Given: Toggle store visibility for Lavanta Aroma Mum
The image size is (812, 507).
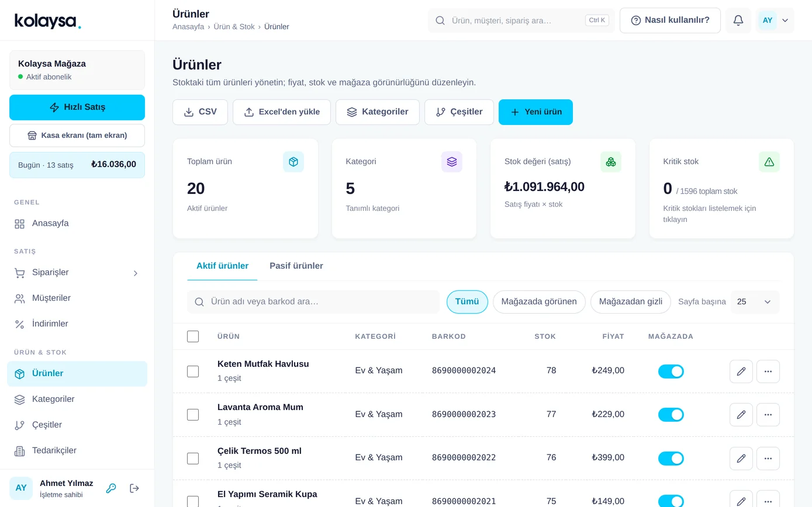Looking at the screenshot, I should (671, 415).
